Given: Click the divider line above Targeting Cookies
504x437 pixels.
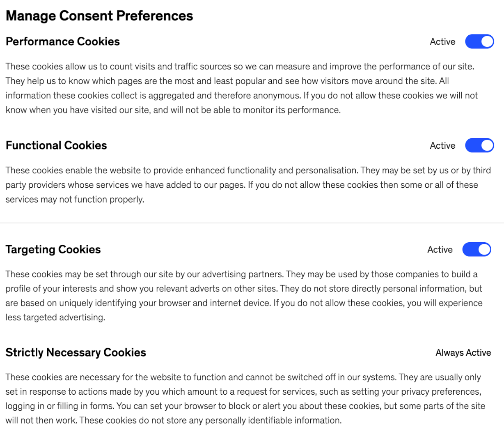Looking at the screenshot, I should [x=252, y=223].
